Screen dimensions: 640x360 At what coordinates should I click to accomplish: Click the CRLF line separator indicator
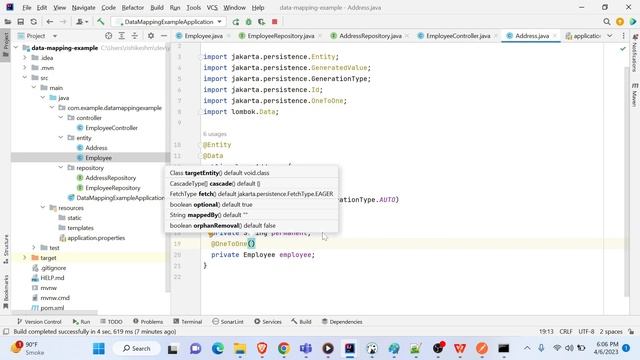tap(566, 332)
